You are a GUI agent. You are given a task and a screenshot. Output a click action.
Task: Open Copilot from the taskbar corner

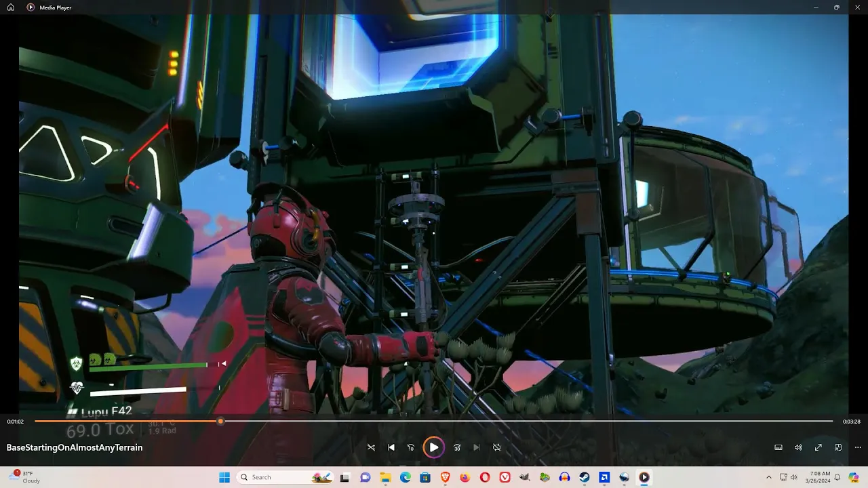point(854,477)
